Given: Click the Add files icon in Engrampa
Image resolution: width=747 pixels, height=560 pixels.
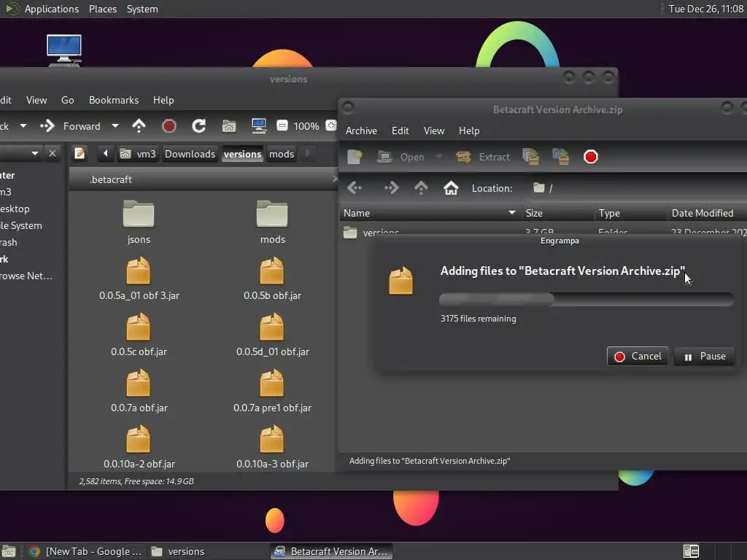Looking at the screenshot, I should click(531, 157).
